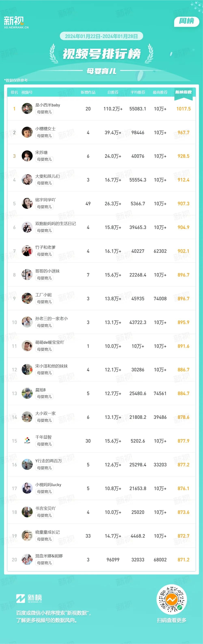The height and width of the screenshot is (644, 203).
Task: Click the 新视 logo at top
Action: 16,22
